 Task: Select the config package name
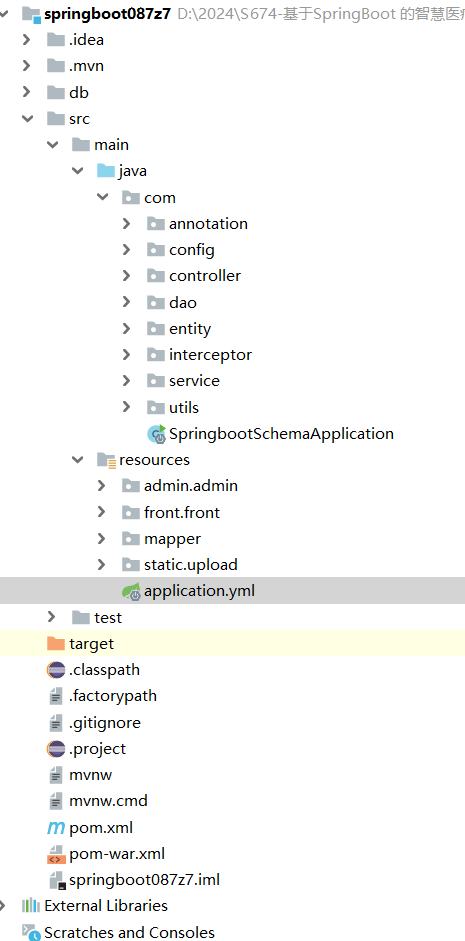(x=192, y=250)
